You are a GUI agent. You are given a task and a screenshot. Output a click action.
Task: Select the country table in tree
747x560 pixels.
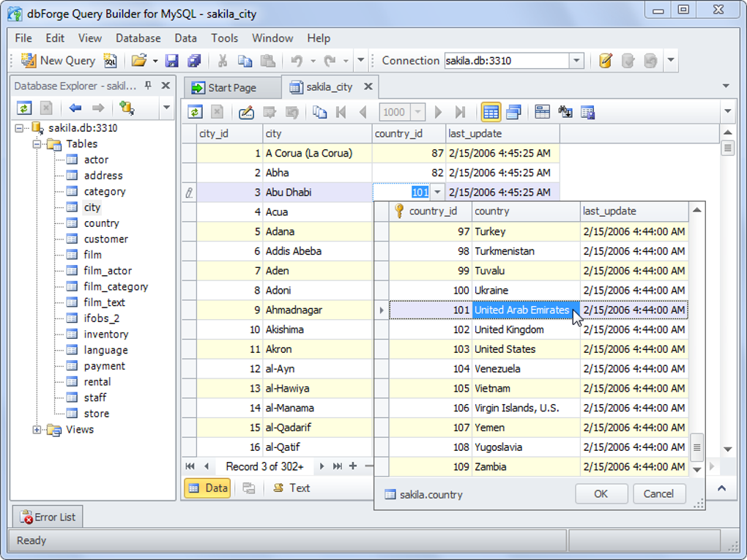pyautogui.click(x=102, y=223)
